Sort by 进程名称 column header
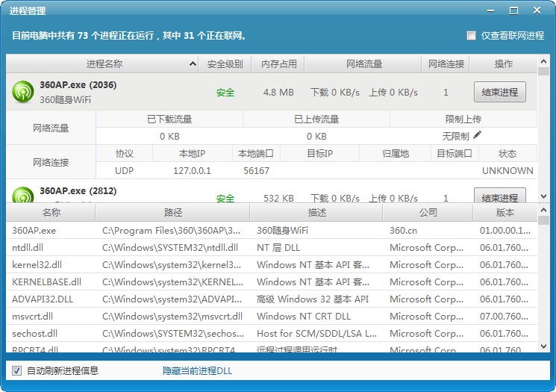Screen dimensions: 556x392 [102, 64]
